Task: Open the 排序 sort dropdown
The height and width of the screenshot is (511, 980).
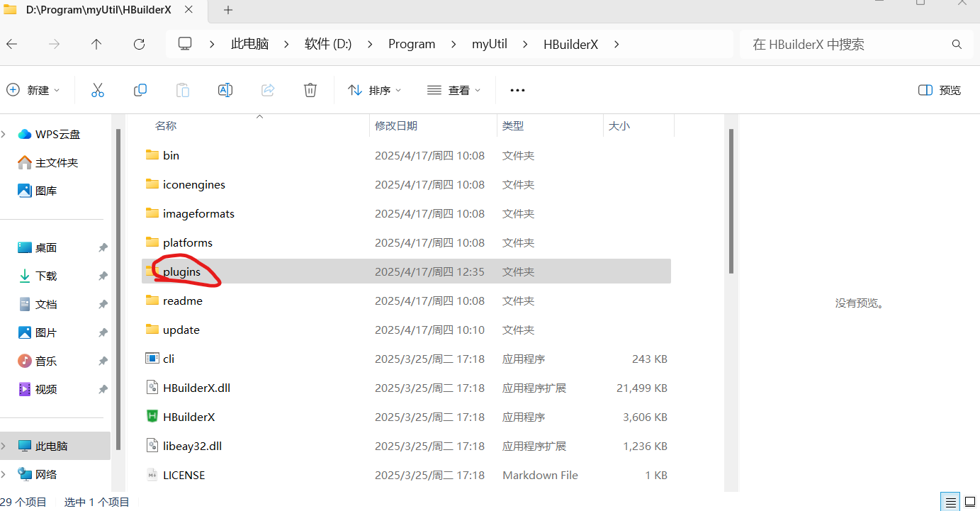Action: [374, 90]
